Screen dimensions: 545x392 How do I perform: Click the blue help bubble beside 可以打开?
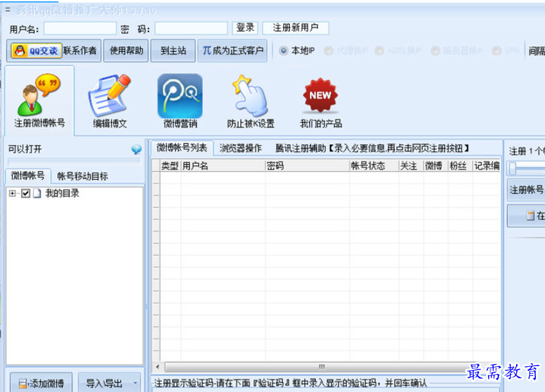click(136, 149)
